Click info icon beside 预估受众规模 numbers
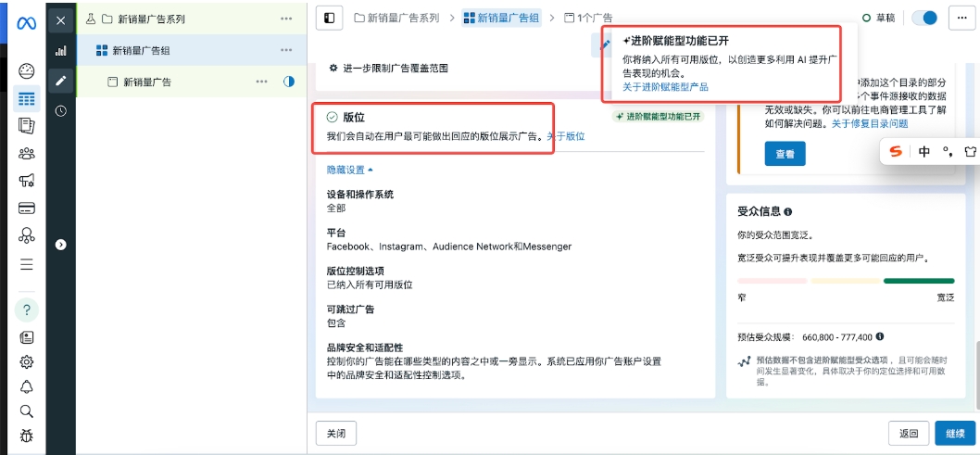This screenshot has height=455, width=980. point(879,337)
